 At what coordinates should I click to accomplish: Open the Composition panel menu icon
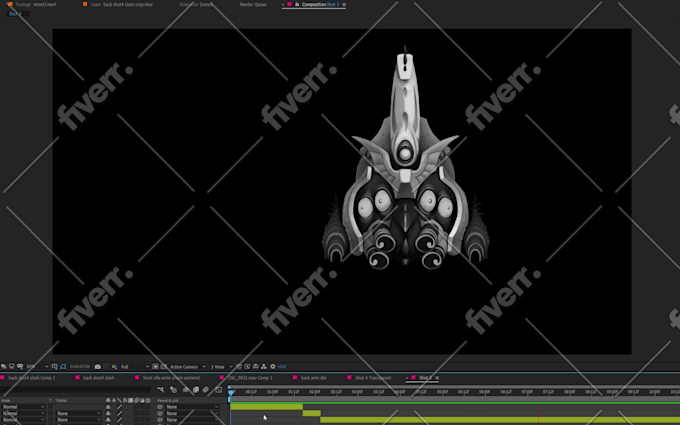pos(344,4)
